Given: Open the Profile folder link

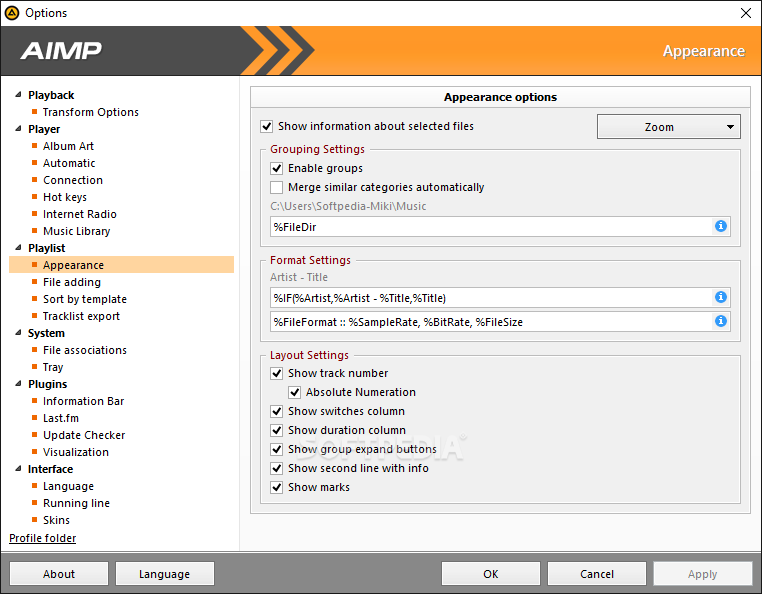Looking at the screenshot, I should [43, 538].
